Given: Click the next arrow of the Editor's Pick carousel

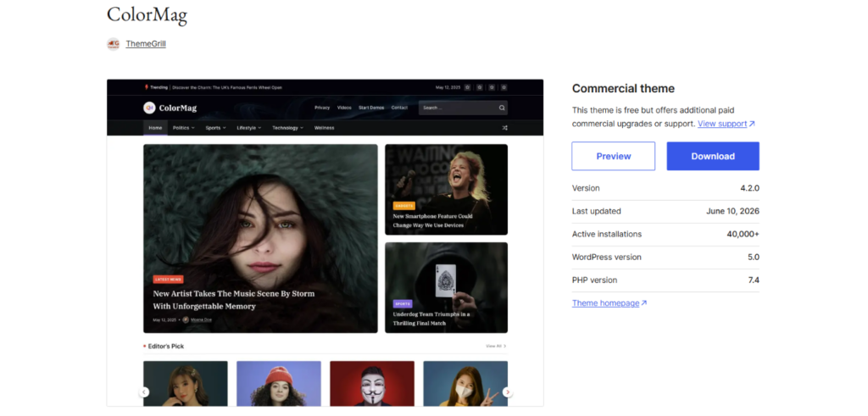Looking at the screenshot, I should (507, 392).
